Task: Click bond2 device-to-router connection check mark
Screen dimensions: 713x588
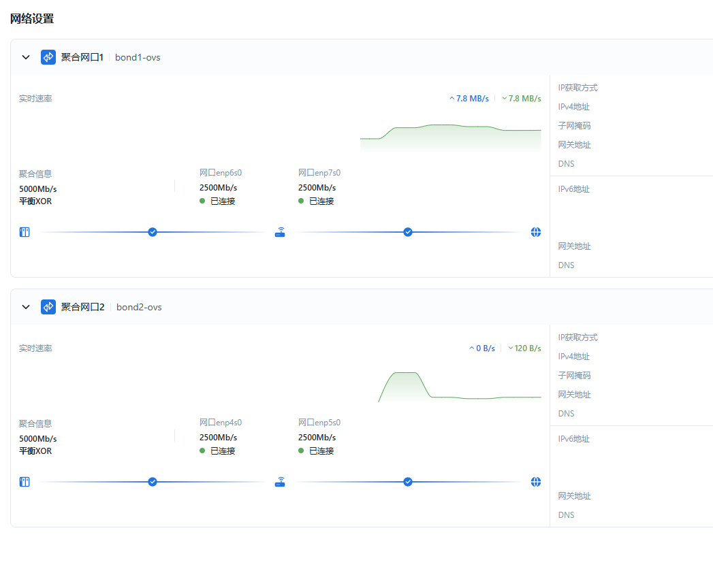Action: tap(153, 482)
